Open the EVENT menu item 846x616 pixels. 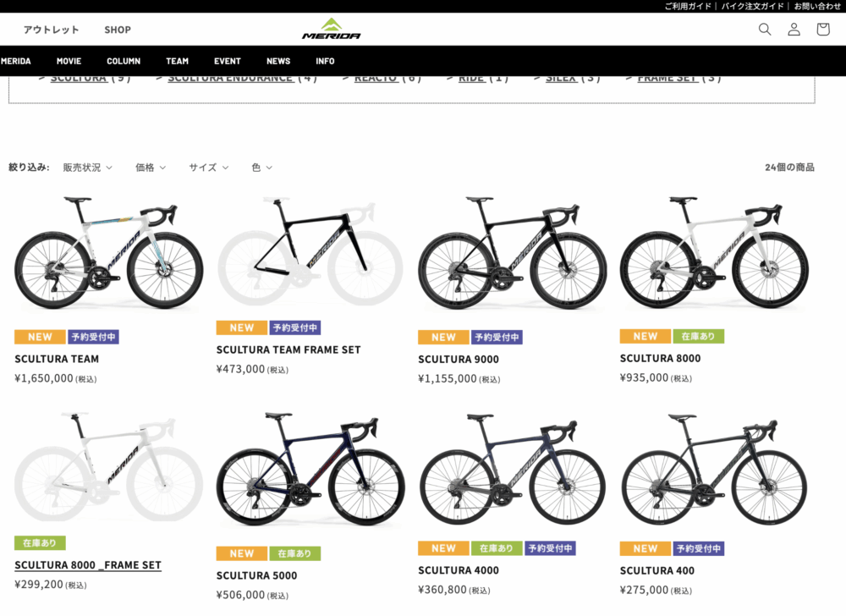227,61
